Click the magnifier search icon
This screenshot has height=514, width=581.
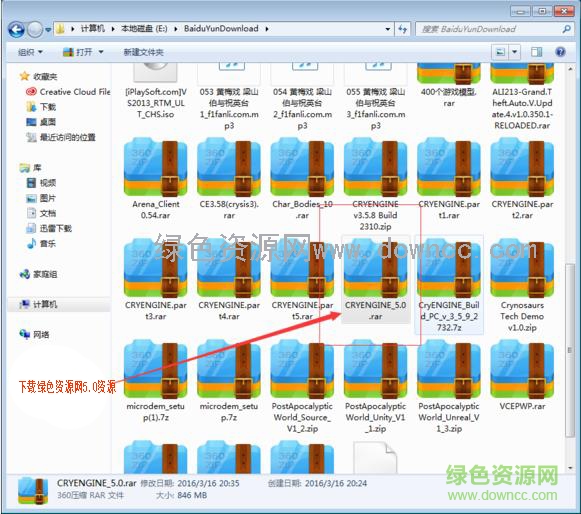point(566,29)
